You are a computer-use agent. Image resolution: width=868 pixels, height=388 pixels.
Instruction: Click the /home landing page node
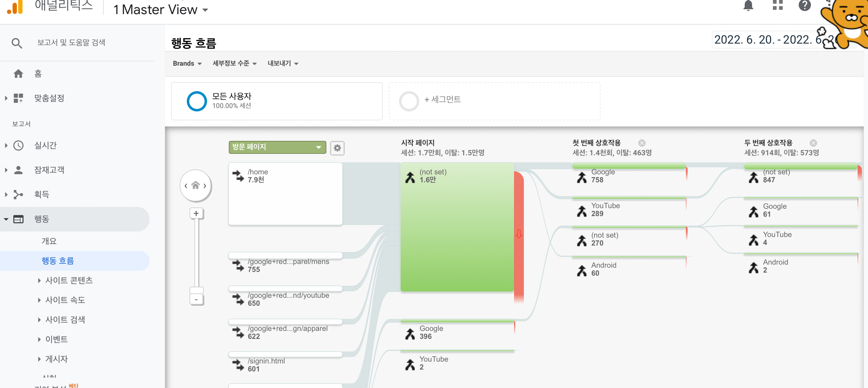pos(285,193)
